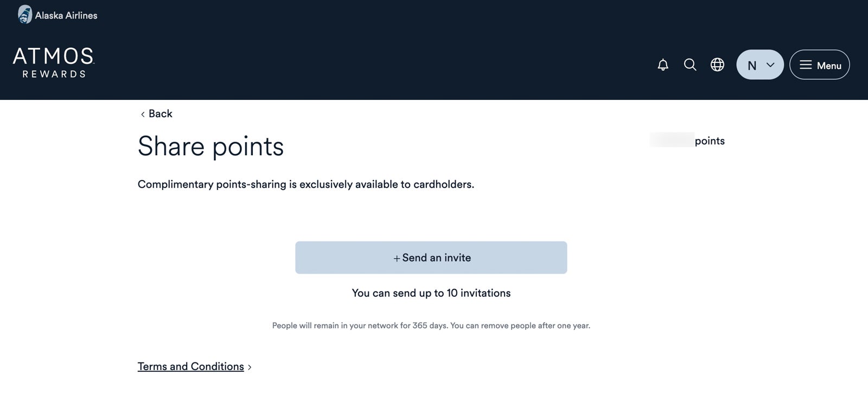This screenshot has width=868, height=401.
Task: Open the Menu panel in the header
Action: pos(819,65)
